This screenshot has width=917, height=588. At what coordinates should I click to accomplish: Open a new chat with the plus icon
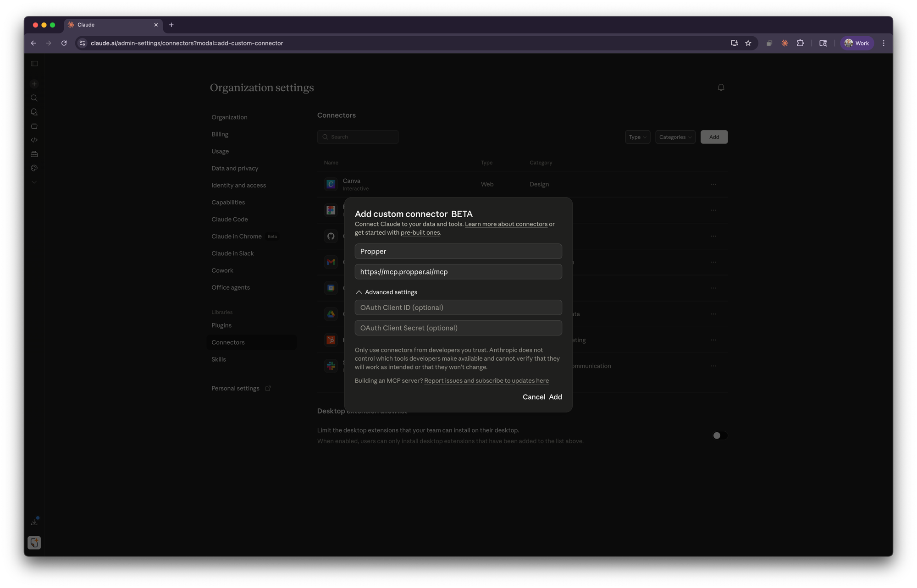click(34, 84)
